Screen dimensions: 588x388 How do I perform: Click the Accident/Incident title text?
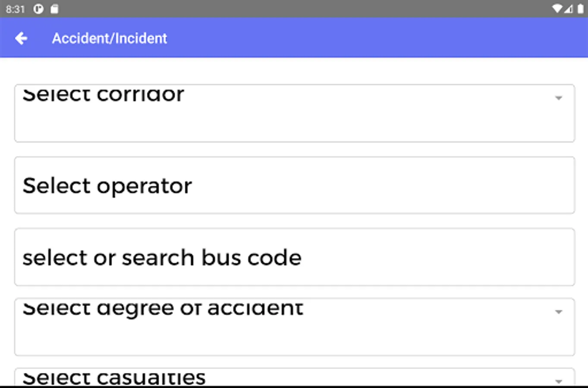(x=110, y=38)
